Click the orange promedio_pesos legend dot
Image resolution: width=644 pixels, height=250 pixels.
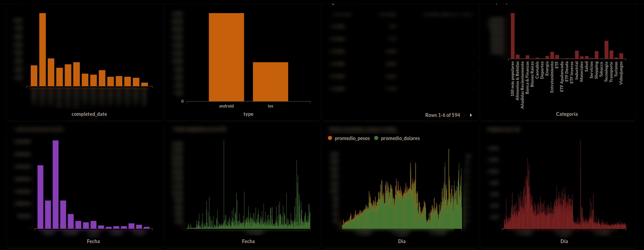pos(330,138)
